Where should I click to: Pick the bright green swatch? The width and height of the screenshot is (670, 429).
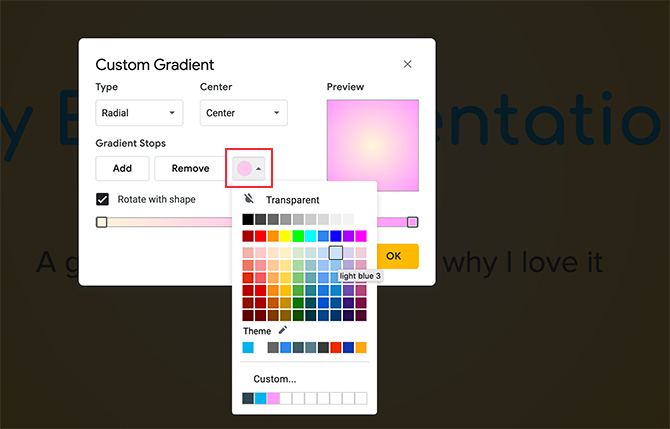(x=298, y=236)
